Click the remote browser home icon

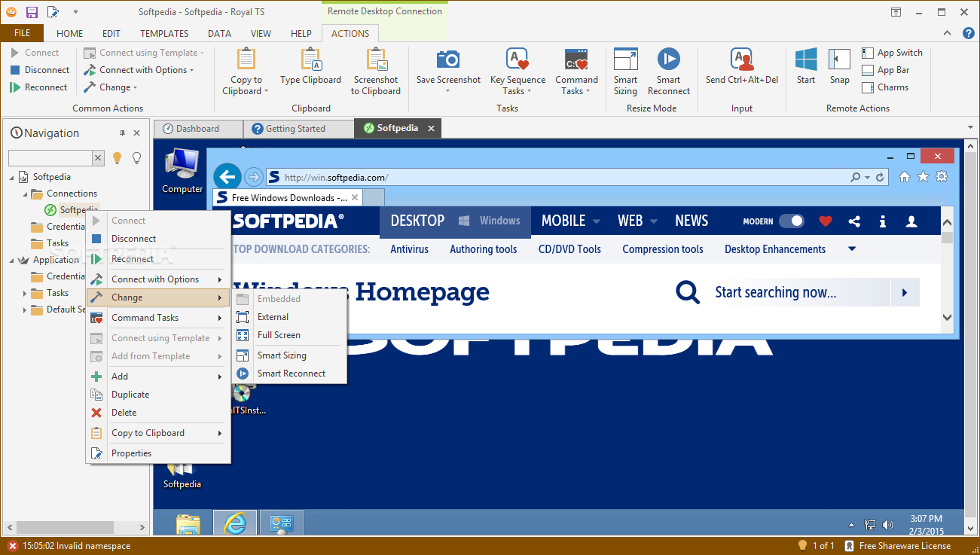(x=905, y=177)
